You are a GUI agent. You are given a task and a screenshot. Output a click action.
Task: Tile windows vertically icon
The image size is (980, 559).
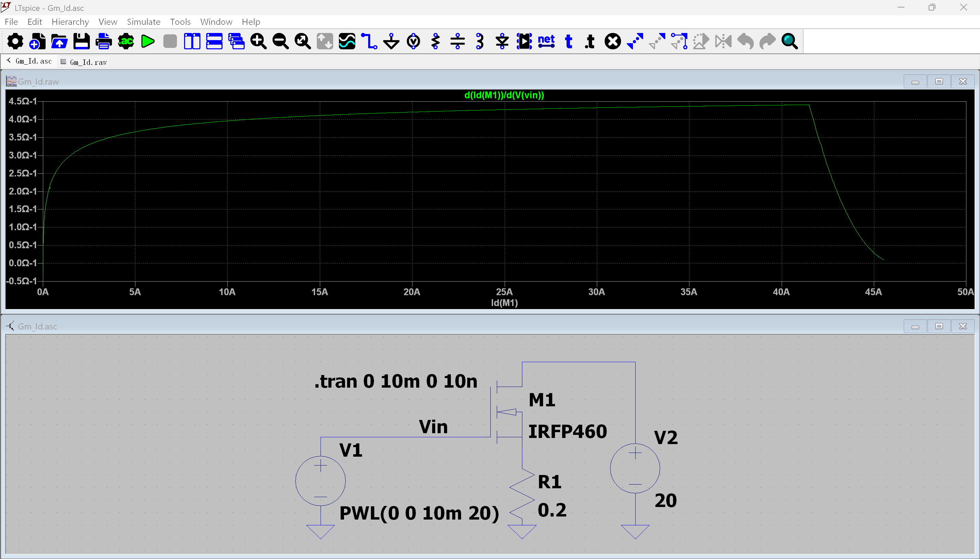click(x=192, y=41)
